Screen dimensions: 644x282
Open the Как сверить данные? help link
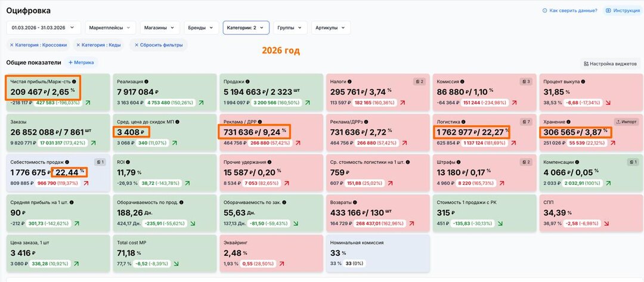[x=569, y=10]
